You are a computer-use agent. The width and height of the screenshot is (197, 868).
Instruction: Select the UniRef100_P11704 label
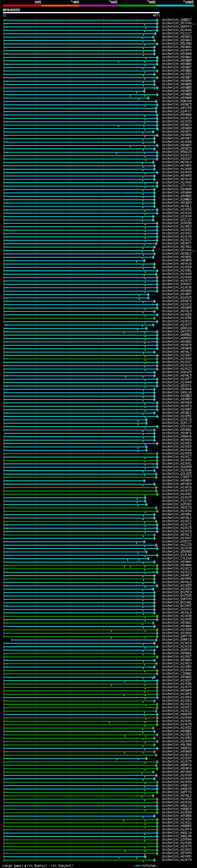point(177,501)
